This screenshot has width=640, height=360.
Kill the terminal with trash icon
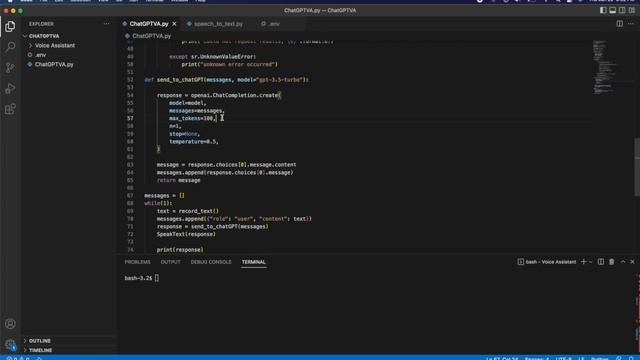pyautogui.click(x=611, y=262)
